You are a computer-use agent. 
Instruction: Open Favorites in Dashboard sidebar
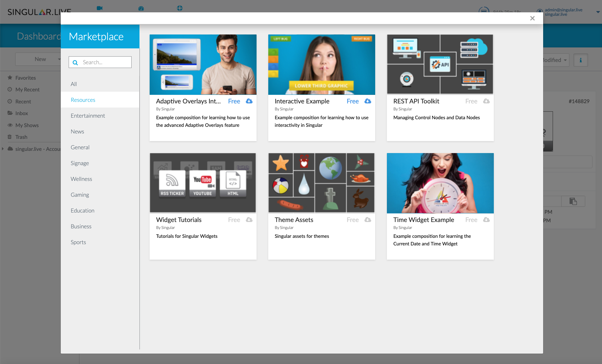click(x=26, y=78)
